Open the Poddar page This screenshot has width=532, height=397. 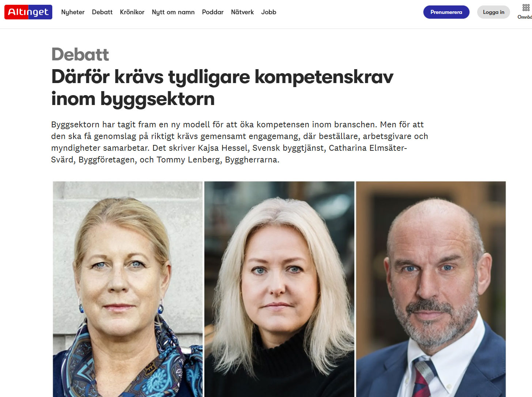pyautogui.click(x=212, y=12)
